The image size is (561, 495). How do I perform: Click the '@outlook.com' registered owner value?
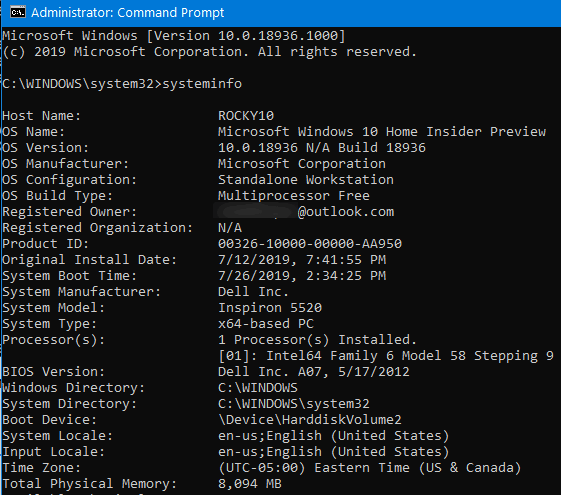click(x=346, y=212)
